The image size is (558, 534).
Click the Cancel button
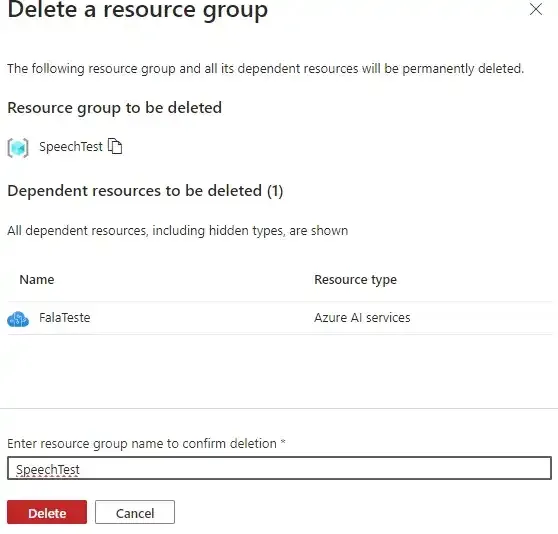tap(135, 512)
